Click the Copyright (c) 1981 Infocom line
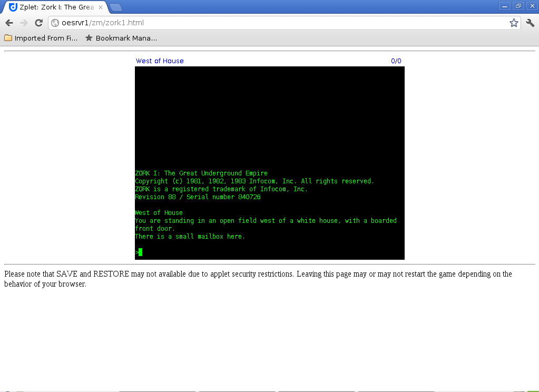Viewport: 539px width, 392px height. coord(254,181)
